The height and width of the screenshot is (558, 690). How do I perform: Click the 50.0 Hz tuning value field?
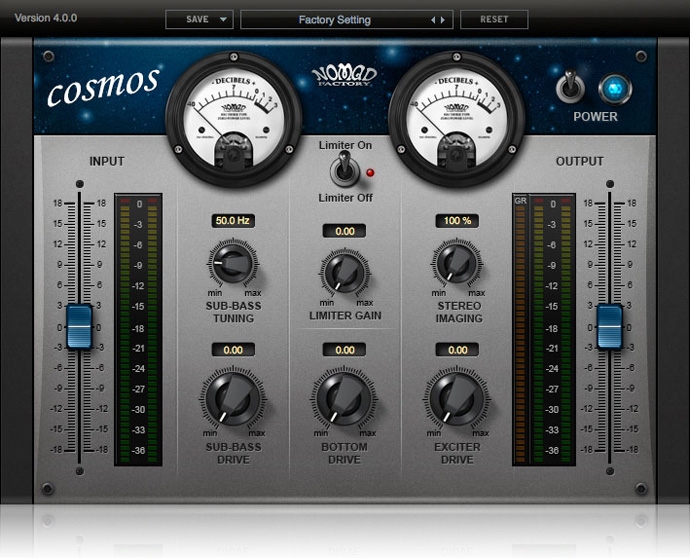[x=232, y=220]
